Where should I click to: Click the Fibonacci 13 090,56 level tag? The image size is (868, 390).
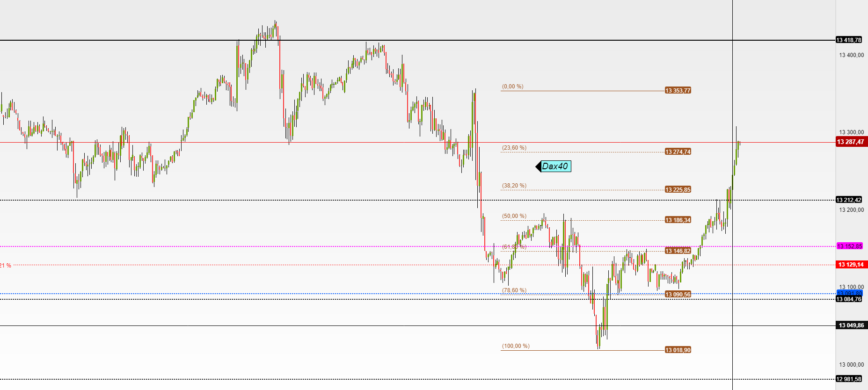tap(678, 294)
